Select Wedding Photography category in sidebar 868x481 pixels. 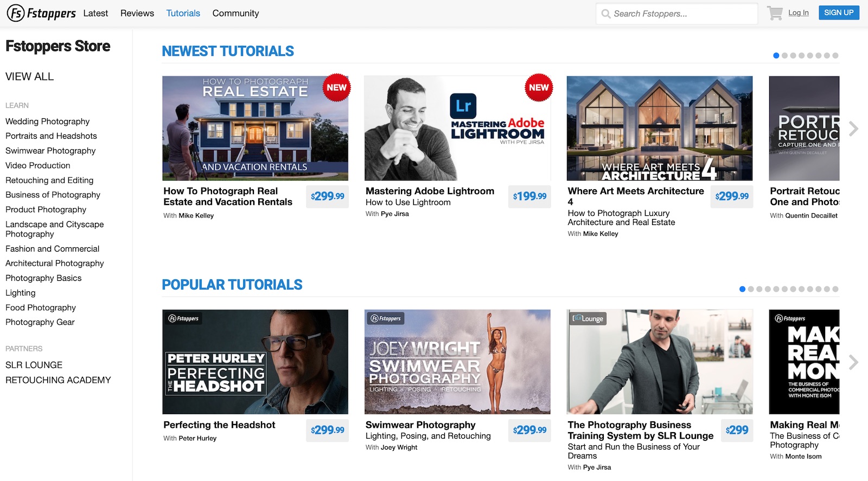coord(48,121)
